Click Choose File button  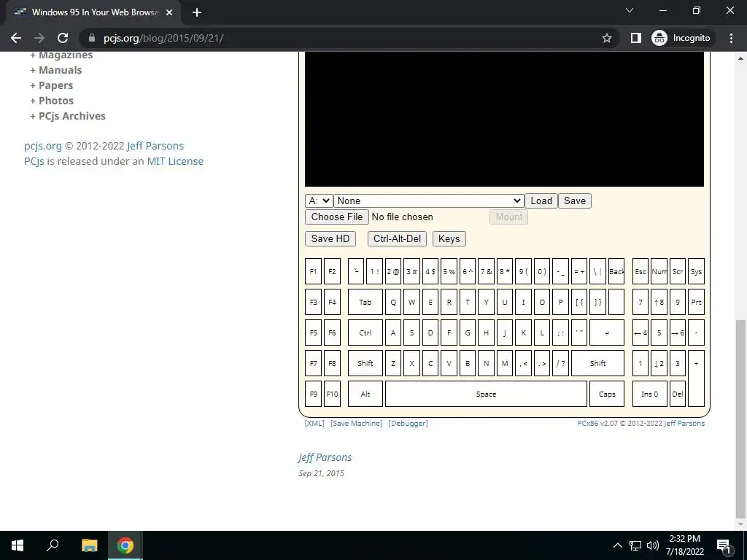click(337, 217)
